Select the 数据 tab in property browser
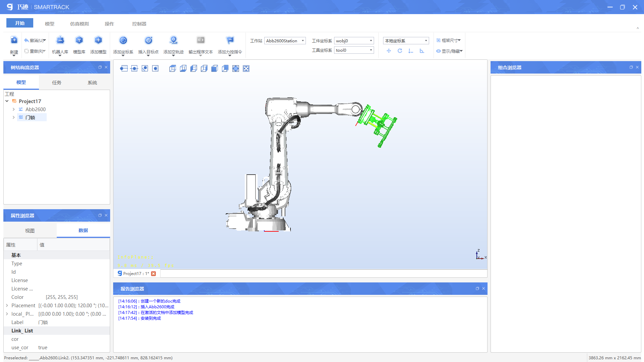 [83, 230]
